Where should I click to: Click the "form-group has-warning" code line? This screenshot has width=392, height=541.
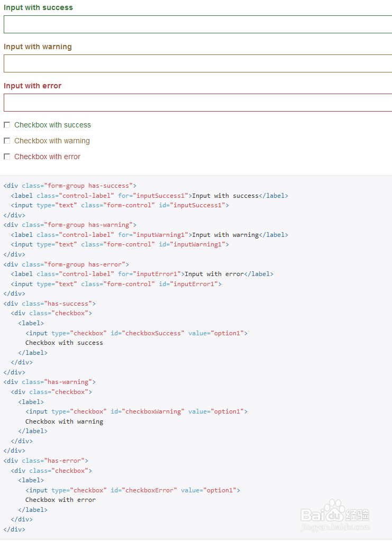(x=70, y=225)
